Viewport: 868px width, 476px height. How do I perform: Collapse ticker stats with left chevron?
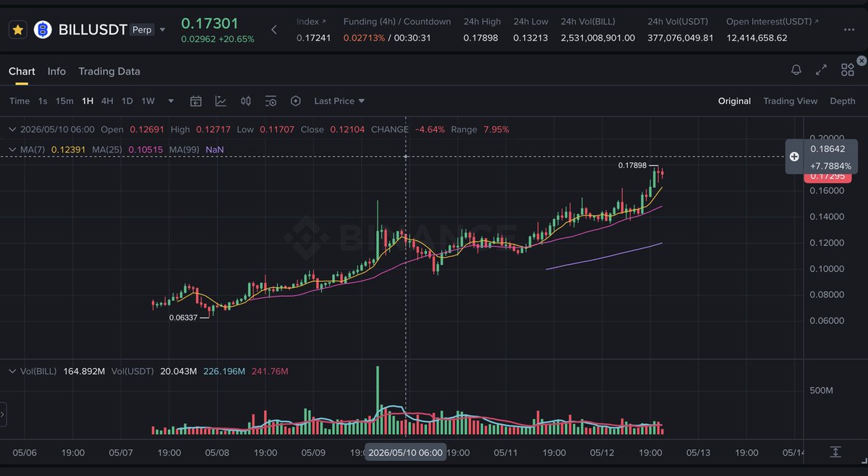274,30
